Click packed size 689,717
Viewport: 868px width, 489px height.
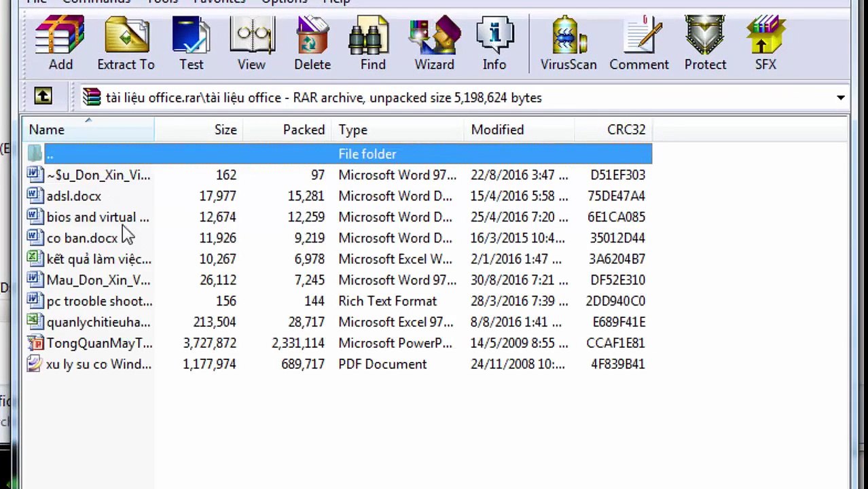(x=302, y=365)
